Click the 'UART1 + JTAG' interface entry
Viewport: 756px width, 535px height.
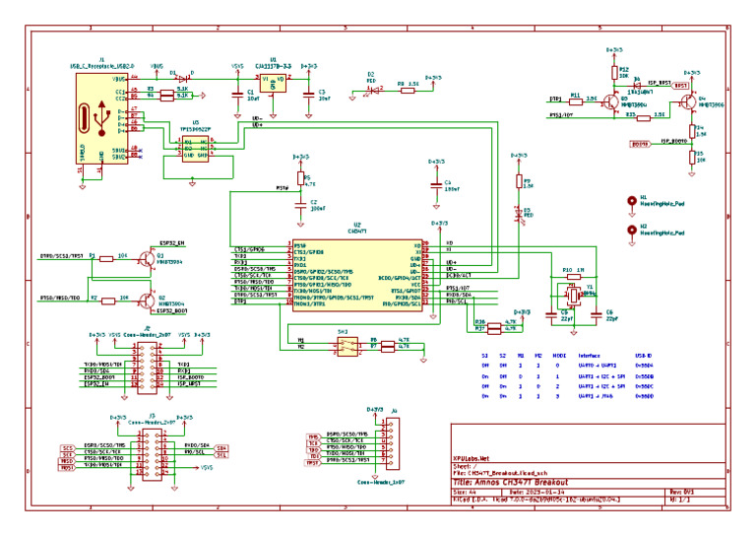[596, 396]
